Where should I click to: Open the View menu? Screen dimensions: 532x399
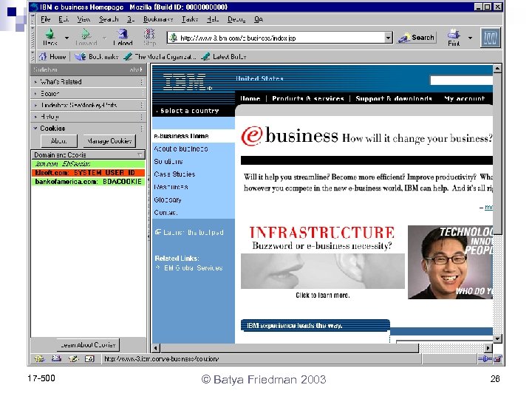click(83, 19)
